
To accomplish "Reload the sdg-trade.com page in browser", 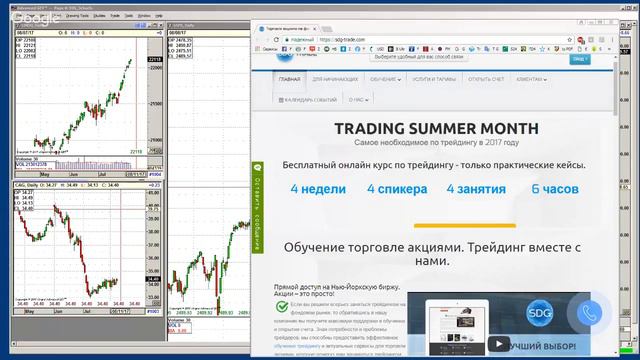I will click(x=276, y=40).
